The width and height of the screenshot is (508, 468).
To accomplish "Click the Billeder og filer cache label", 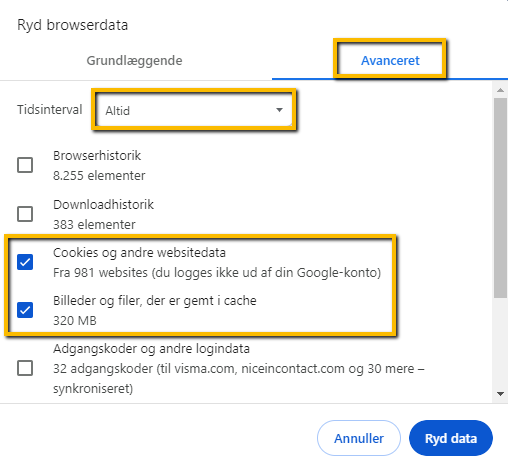I will pos(155,301).
